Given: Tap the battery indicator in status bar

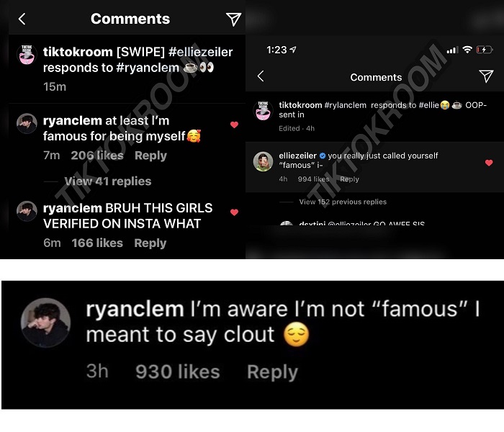Looking at the screenshot, I should (485, 50).
